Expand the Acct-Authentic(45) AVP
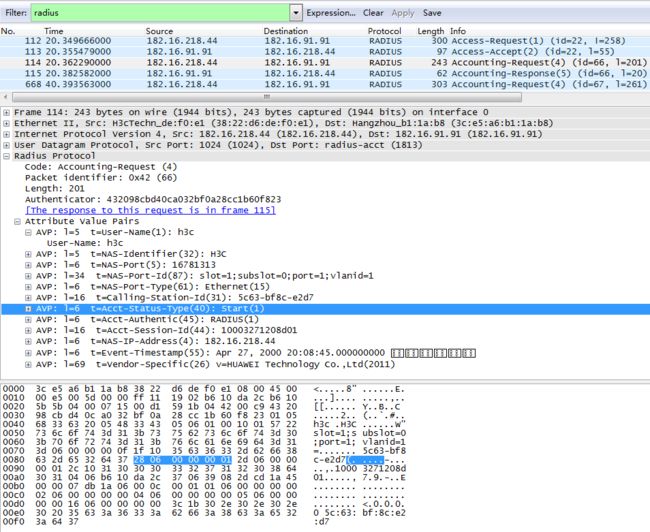 click(28, 320)
